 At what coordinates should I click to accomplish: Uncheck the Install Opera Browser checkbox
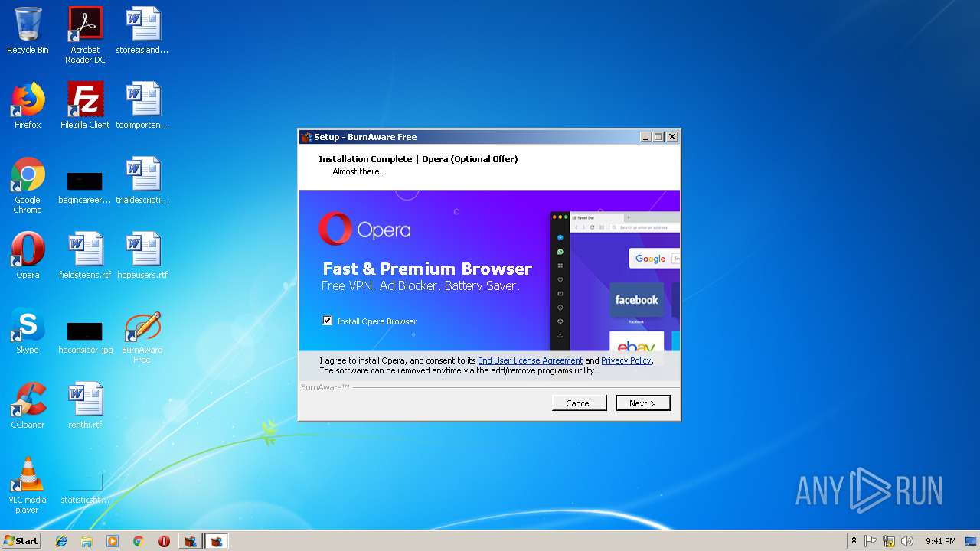click(x=328, y=321)
